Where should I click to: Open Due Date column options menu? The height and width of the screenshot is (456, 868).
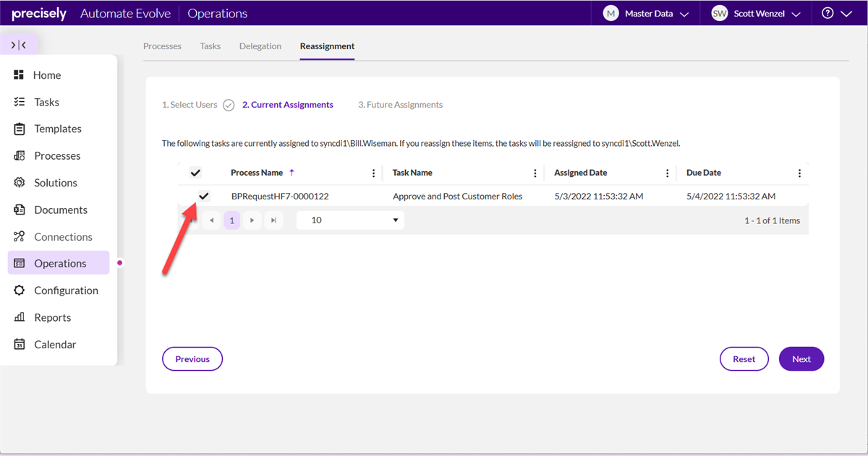pos(799,173)
